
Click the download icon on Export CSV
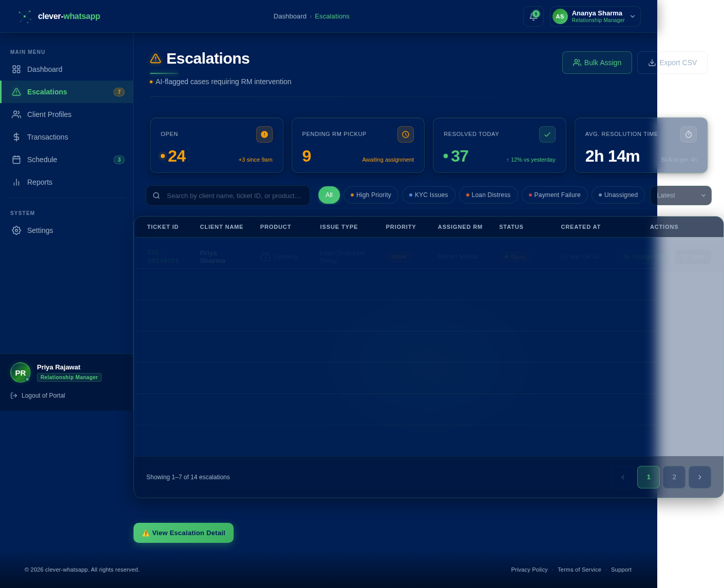point(652,62)
